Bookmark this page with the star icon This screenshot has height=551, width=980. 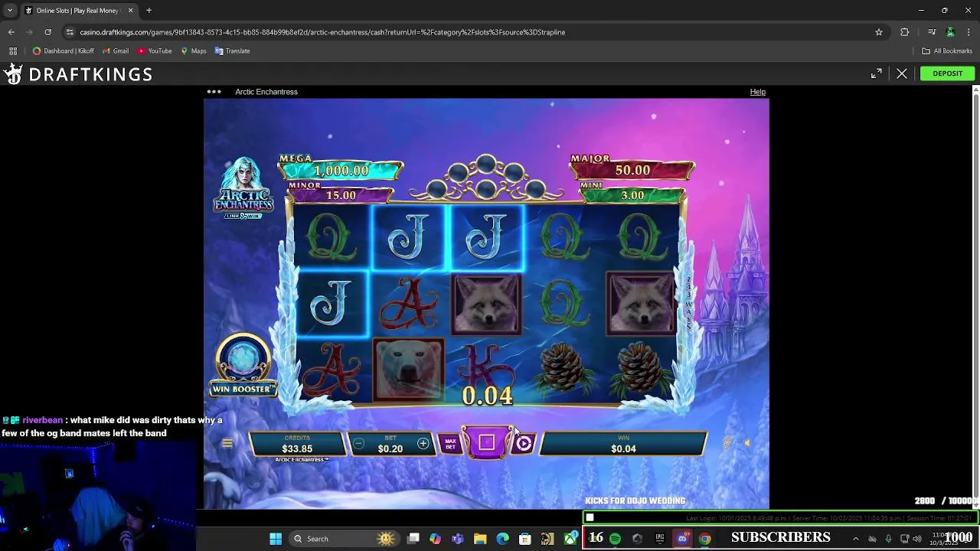(x=879, y=32)
